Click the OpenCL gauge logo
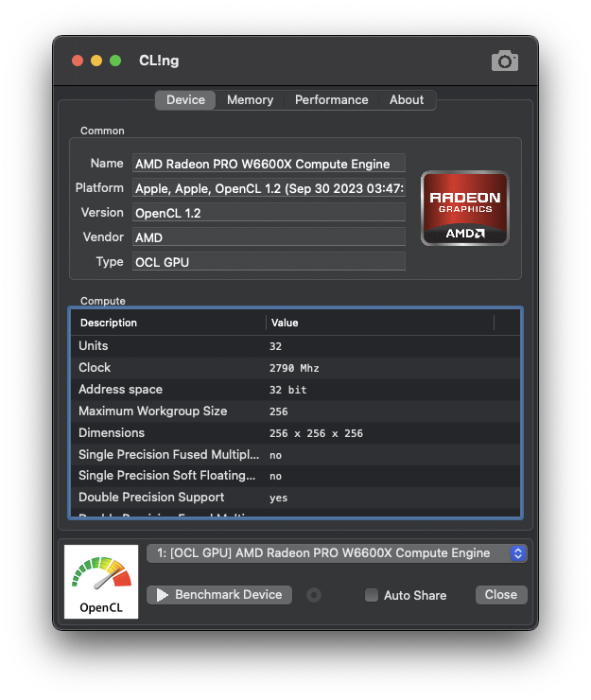This screenshot has height=700, width=591. pos(101,581)
